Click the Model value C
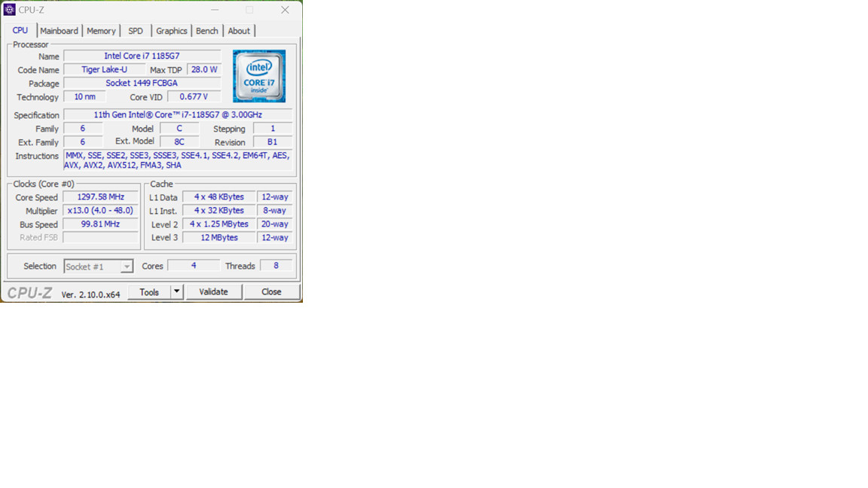 (179, 128)
